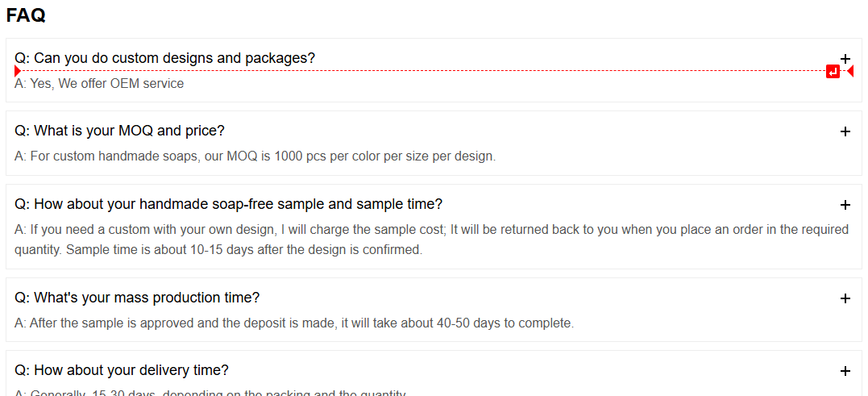The width and height of the screenshot is (868, 396).
Task: Click the 'How about your delivery time?' title
Action: pos(122,370)
